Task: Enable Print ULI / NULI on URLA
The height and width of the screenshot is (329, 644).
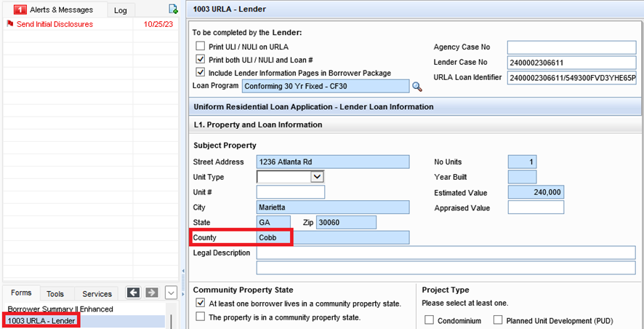Action: tap(201, 47)
